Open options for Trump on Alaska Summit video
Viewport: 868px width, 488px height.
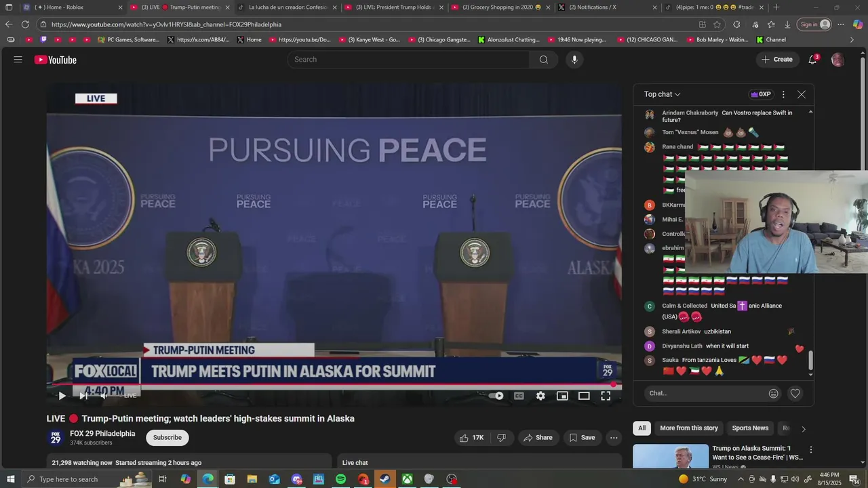point(810,449)
